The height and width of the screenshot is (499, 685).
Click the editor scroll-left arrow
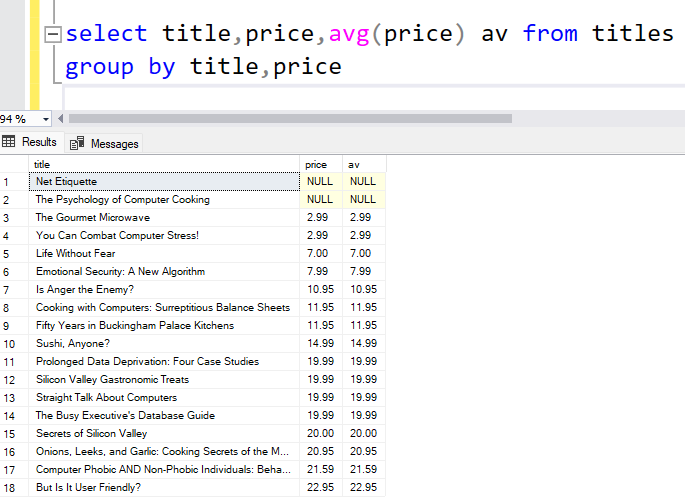(x=60, y=118)
